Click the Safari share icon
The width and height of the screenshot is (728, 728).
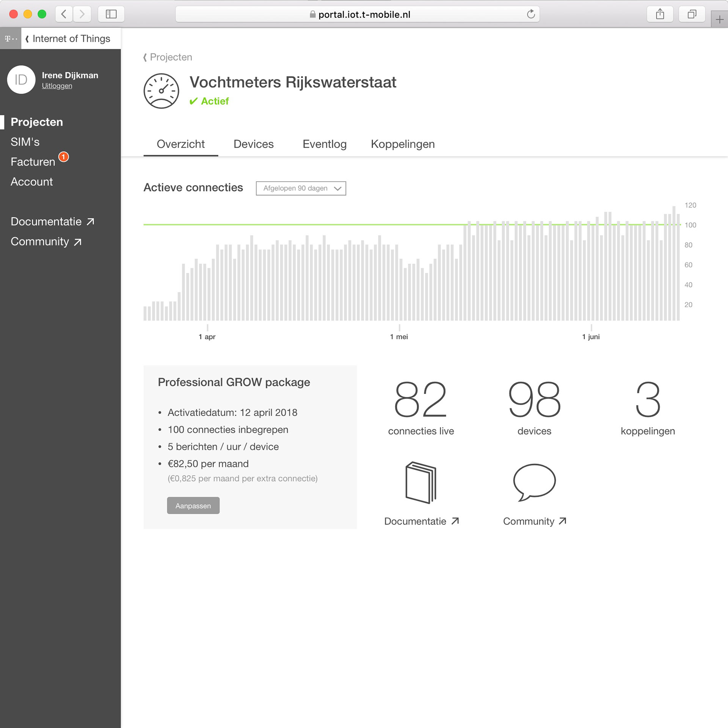(660, 14)
